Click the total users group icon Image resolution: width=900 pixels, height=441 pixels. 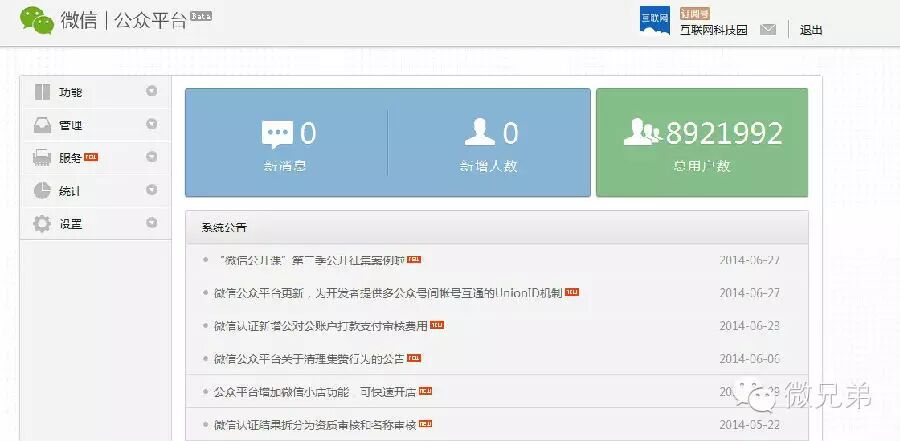point(643,132)
